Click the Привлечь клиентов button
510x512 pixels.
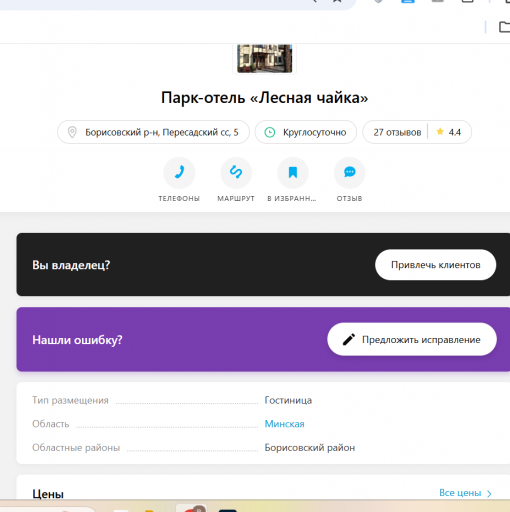coord(436,265)
